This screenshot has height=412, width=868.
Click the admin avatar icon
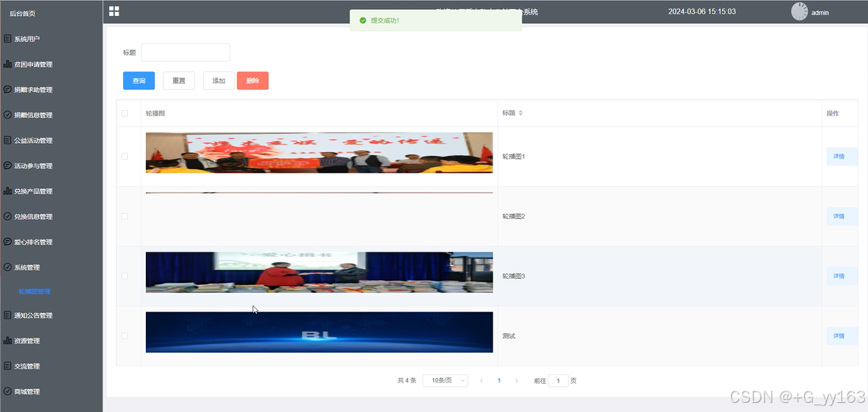tap(800, 11)
